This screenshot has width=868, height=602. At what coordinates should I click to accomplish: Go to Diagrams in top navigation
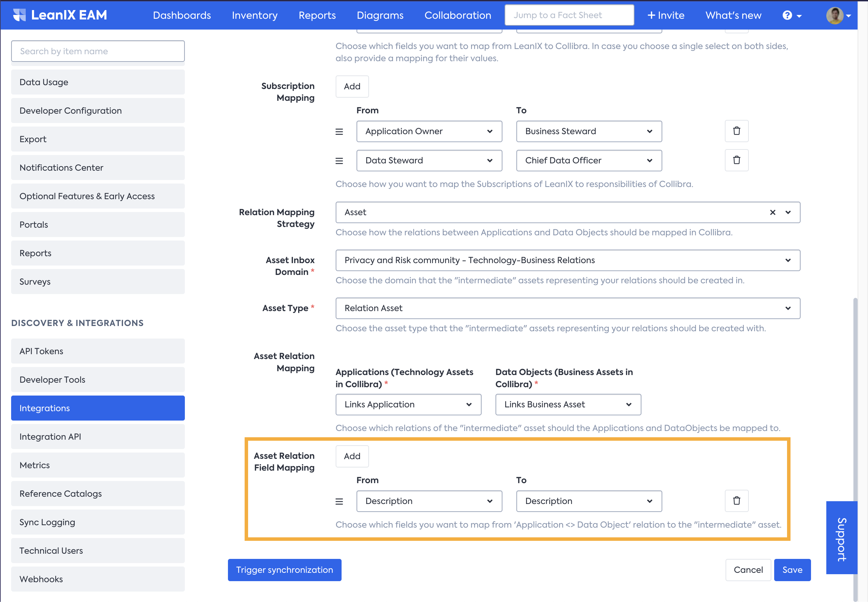tap(380, 15)
